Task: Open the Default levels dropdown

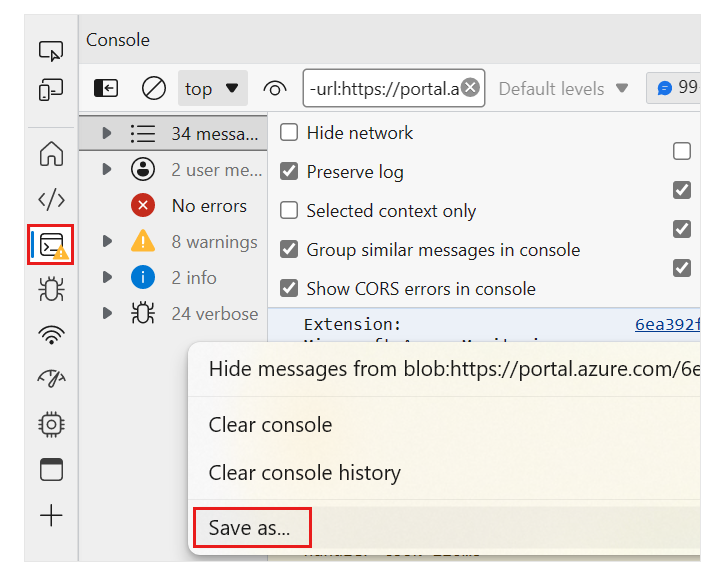Action: coord(563,88)
